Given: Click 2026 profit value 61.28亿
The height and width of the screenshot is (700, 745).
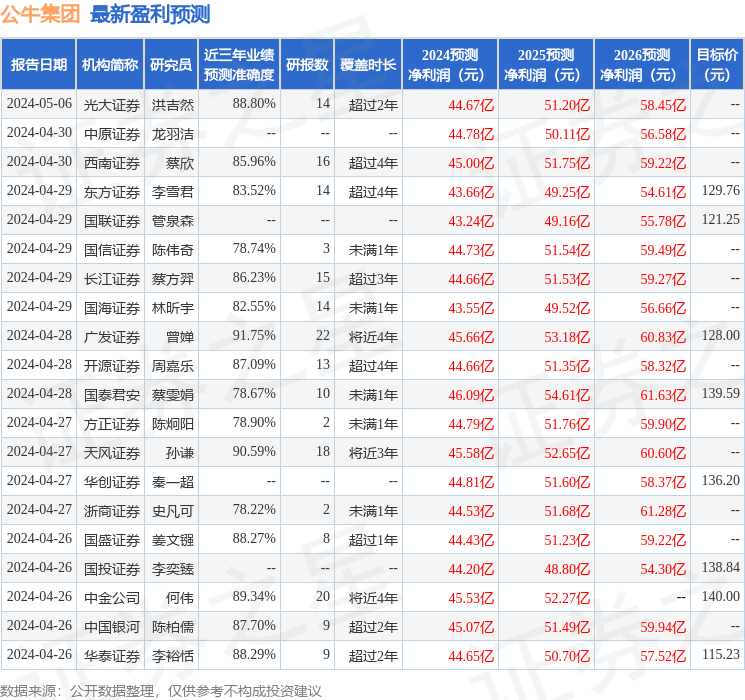Looking at the screenshot, I should [x=663, y=511].
